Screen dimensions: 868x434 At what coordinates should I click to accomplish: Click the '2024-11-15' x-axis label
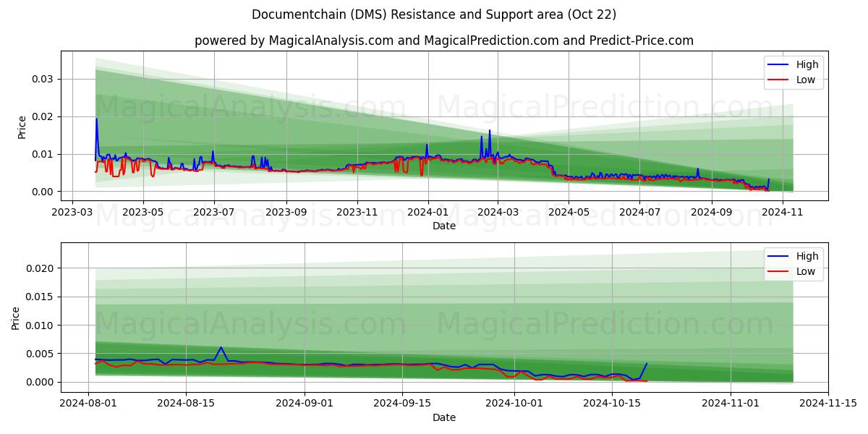tap(827, 404)
